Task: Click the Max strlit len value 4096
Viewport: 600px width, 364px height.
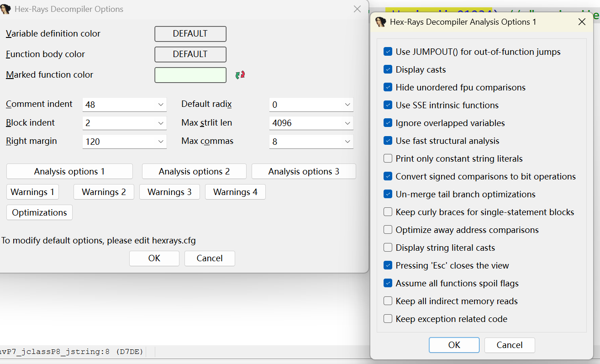Action: point(282,123)
